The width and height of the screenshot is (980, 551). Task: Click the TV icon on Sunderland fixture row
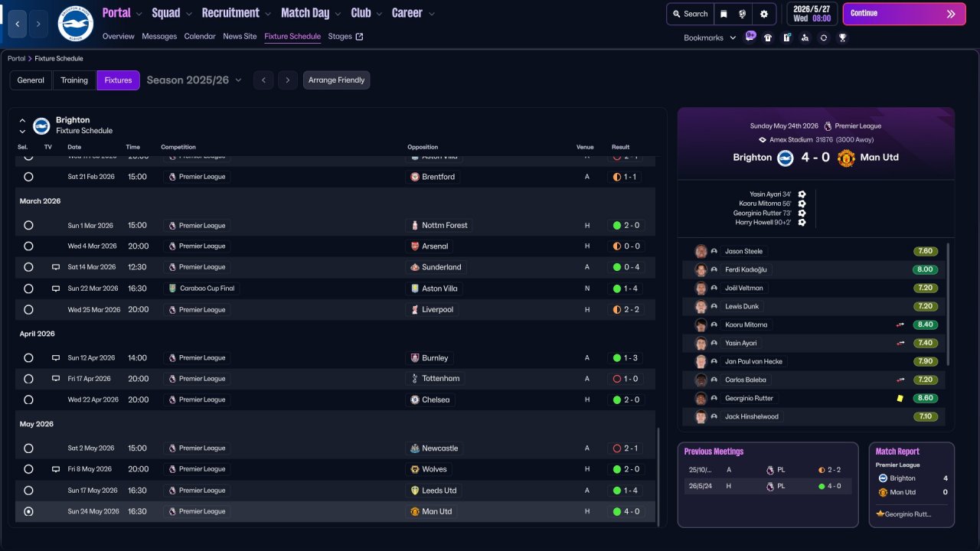point(56,267)
